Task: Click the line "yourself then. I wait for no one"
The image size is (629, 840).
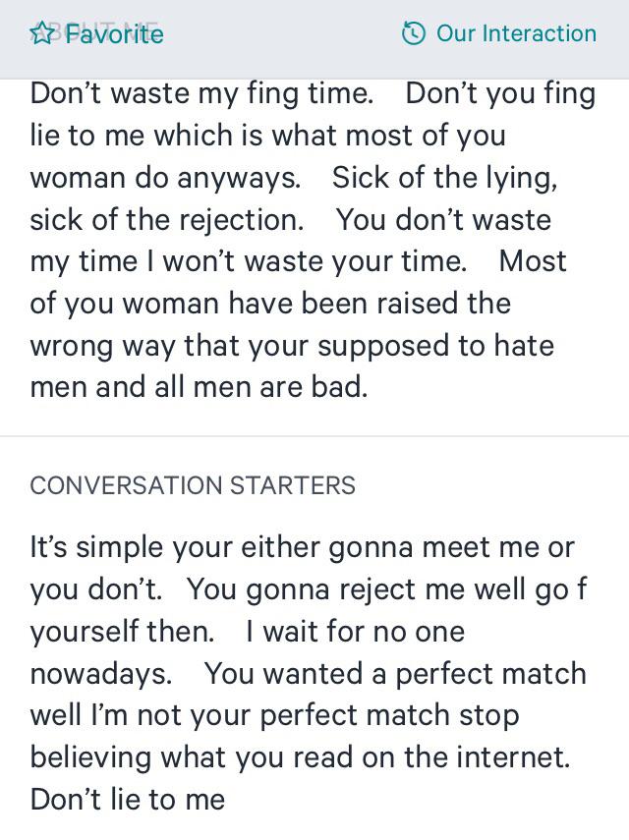Action: click(x=247, y=632)
